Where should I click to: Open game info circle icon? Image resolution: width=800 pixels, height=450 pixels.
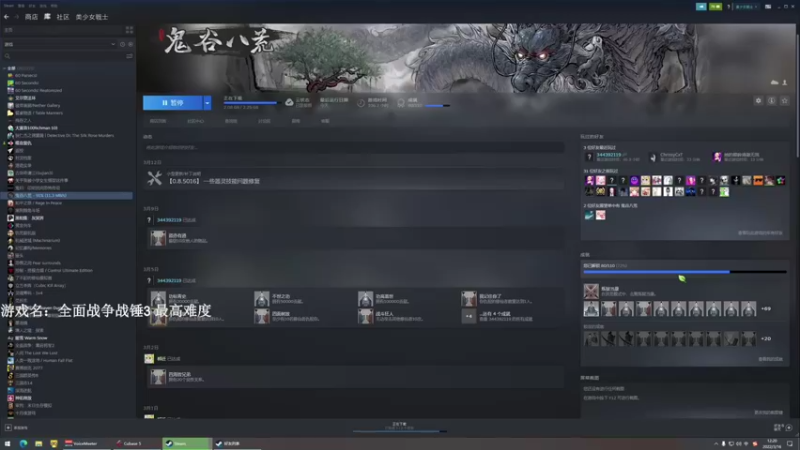(771, 101)
